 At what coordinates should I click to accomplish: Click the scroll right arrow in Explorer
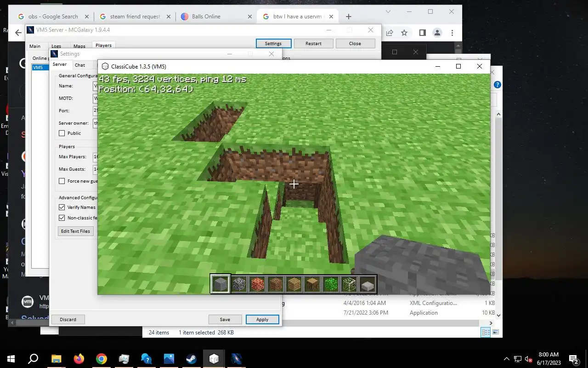pos(490,323)
